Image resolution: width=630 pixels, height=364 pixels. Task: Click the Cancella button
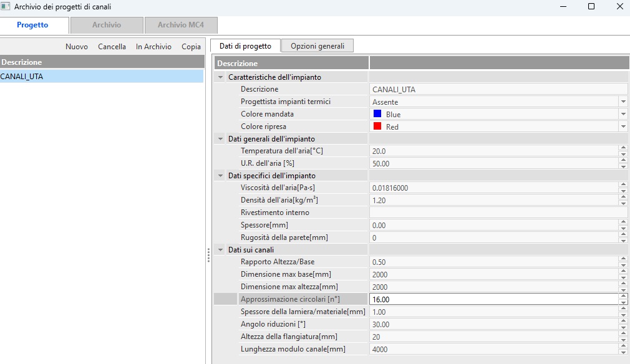click(112, 47)
